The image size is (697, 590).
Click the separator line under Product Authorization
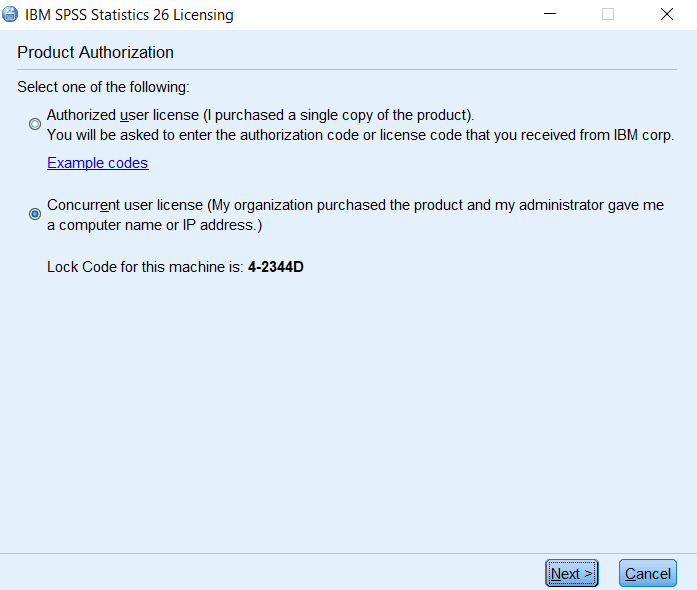coord(347,69)
